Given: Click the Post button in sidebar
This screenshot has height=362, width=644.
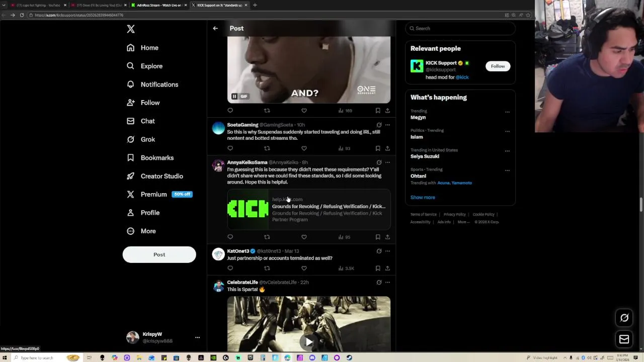Looking at the screenshot, I should [159, 254].
